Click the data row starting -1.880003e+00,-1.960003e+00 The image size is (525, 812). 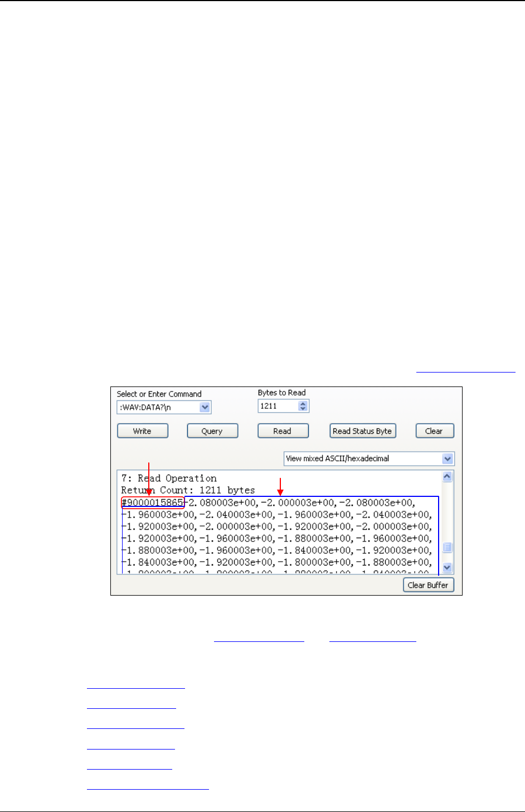(x=277, y=550)
